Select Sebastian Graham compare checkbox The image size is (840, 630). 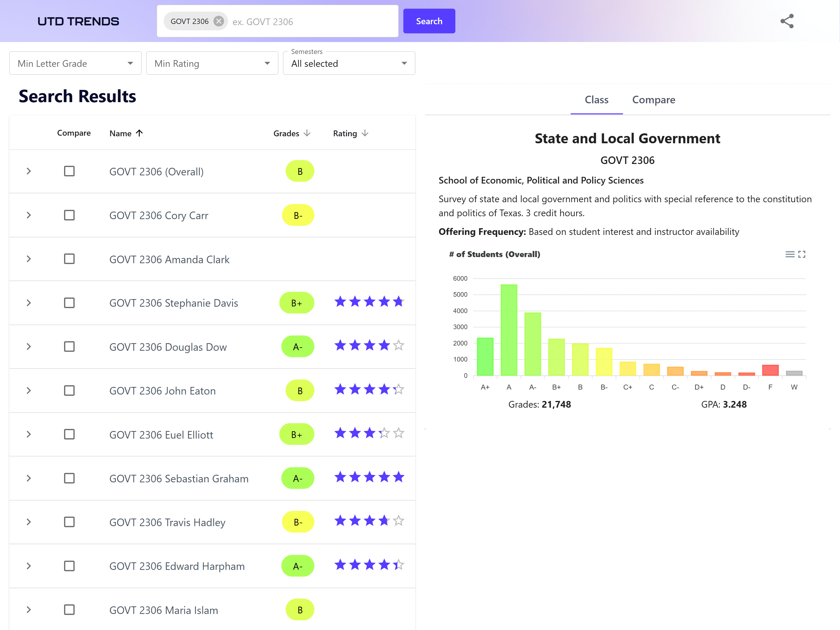(x=69, y=478)
